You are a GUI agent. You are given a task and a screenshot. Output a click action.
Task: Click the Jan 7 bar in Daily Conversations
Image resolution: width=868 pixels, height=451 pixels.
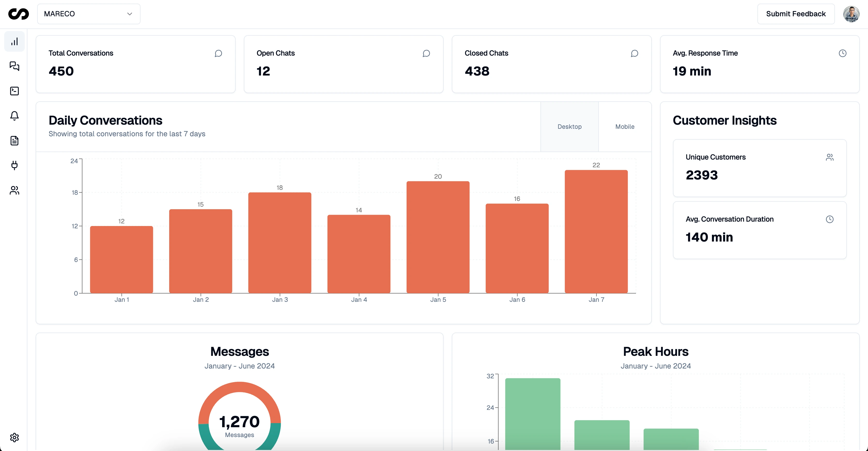596,231
